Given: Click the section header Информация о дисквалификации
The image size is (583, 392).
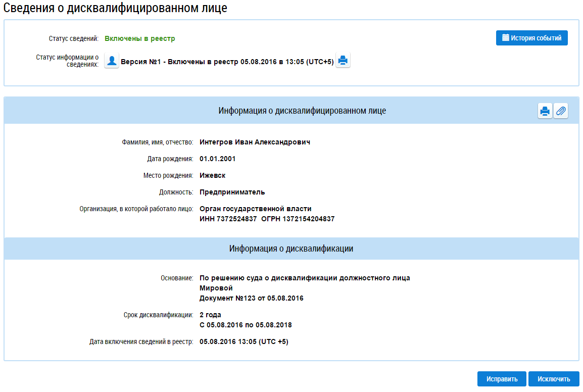Looking at the screenshot, I should [291, 249].
